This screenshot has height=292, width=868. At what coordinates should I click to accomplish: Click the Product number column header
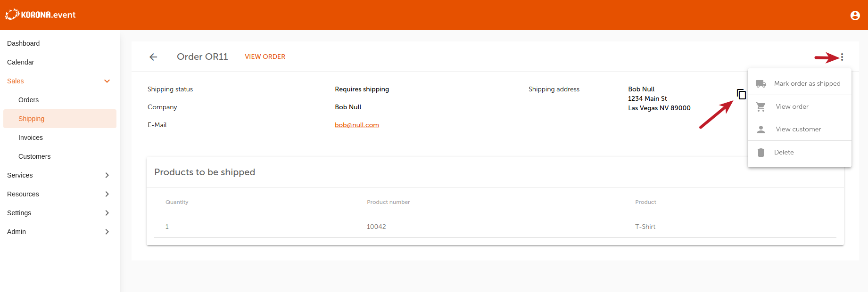click(x=389, y=202)
